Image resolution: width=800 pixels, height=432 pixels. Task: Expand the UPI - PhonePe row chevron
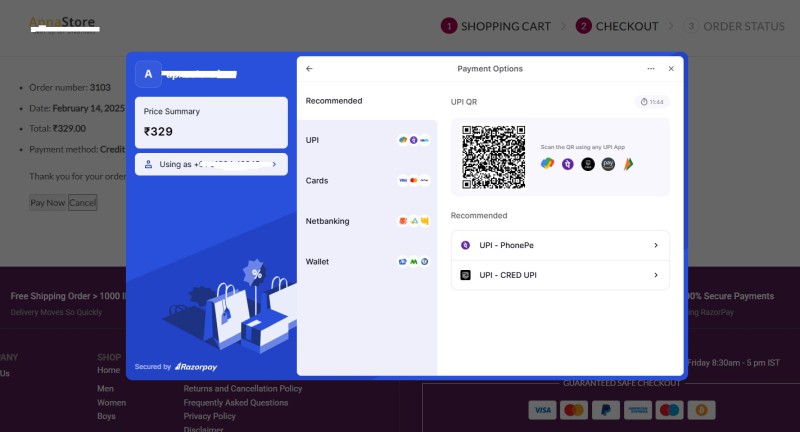[x=656, y=245]
